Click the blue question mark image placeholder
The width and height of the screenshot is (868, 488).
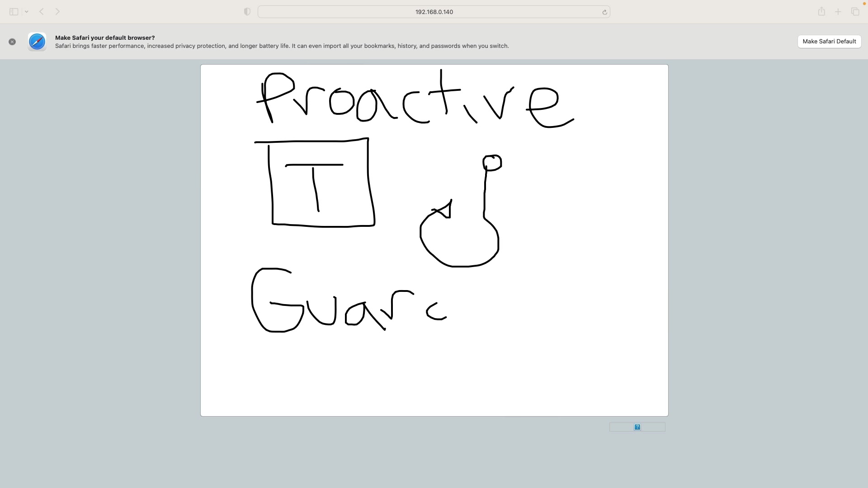tap(637, 427)
